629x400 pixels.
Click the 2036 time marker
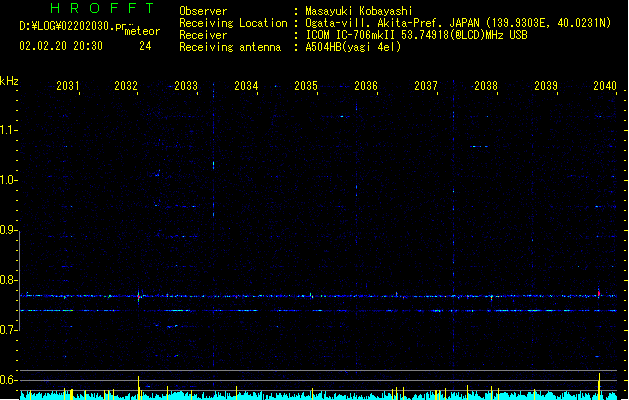(366, 86)
